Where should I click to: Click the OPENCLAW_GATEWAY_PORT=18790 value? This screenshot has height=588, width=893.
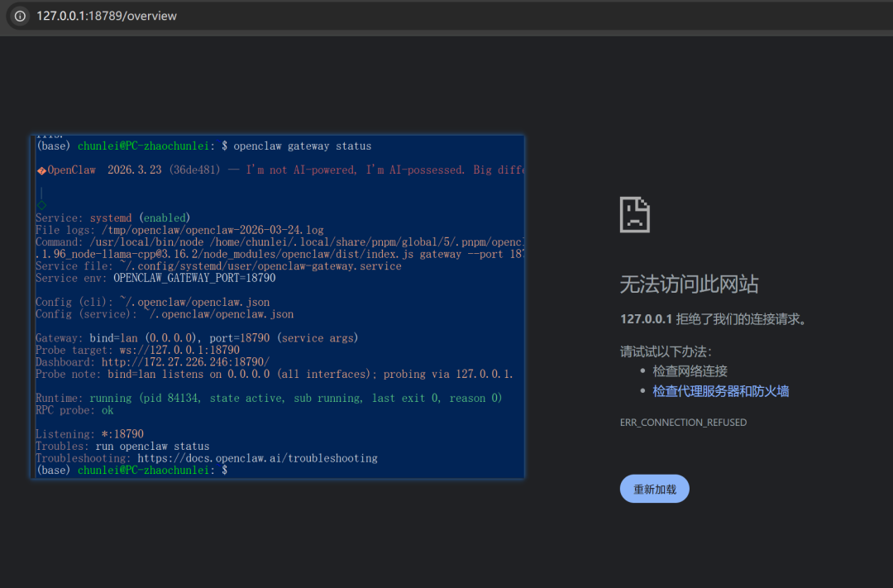coord(194,278)
